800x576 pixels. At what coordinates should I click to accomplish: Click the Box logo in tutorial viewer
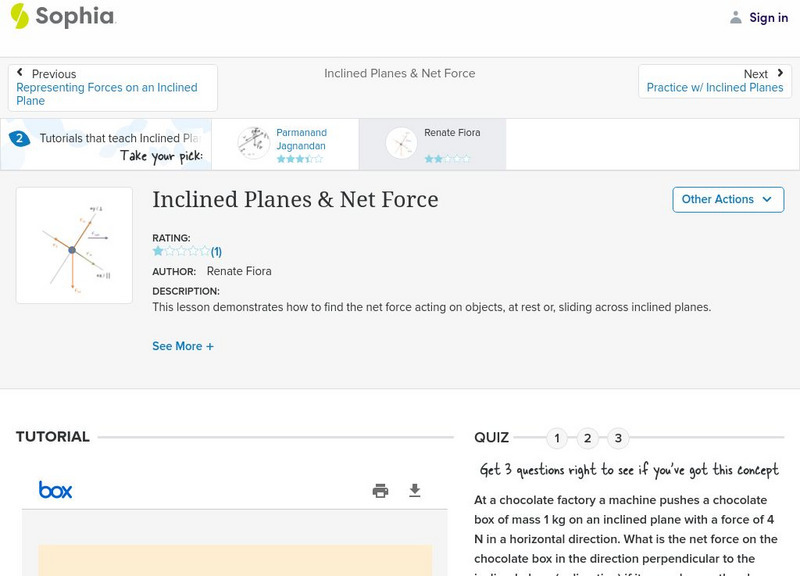[55, 490]
